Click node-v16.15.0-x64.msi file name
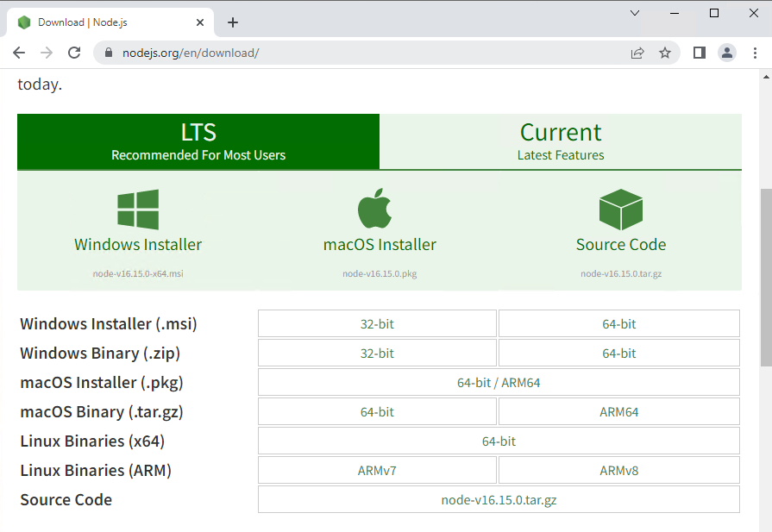This screenshot has height=532, width=772. pos(138,273)
